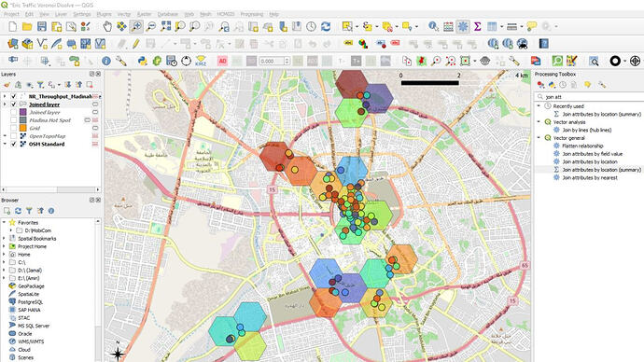Open the Processing menu
The height and width of the screenshot is (362, 644).
[252, 14]
